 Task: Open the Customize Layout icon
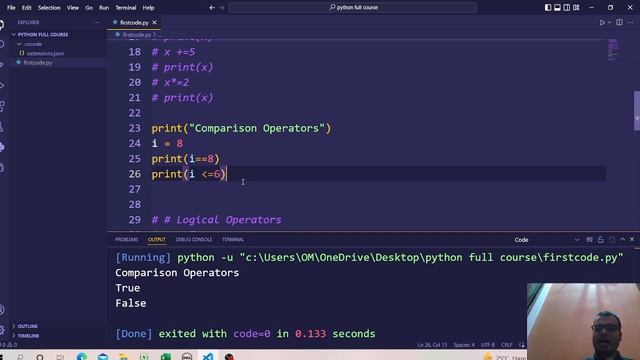(x=576, y=7)
